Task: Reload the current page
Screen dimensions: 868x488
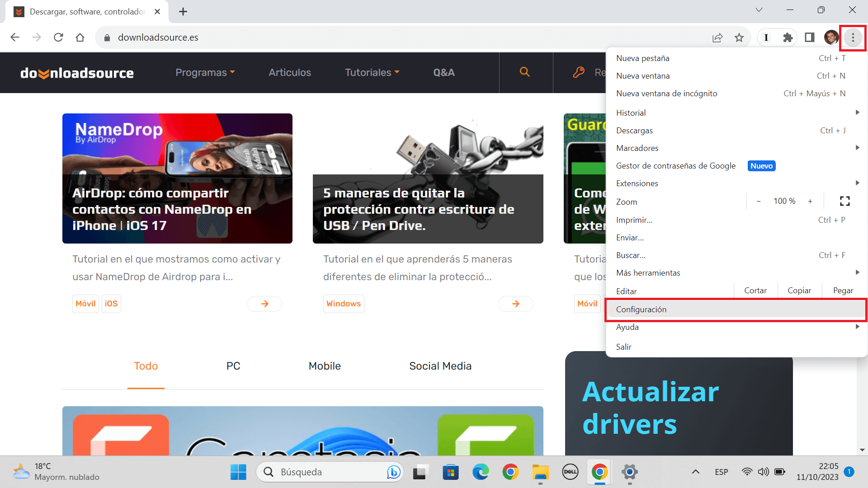Action: pos(58,38)
